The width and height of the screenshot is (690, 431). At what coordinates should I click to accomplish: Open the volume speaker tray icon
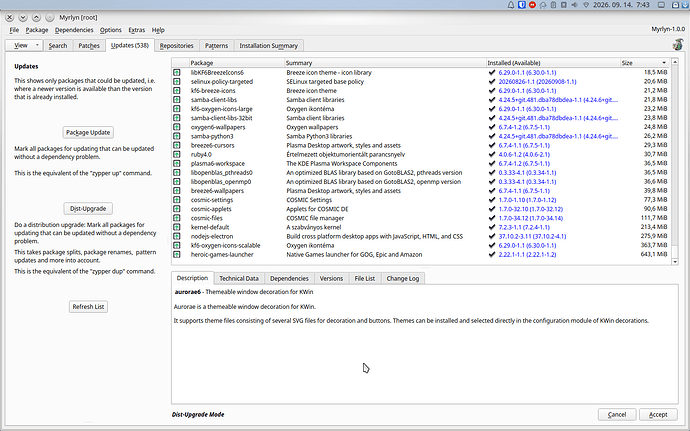click(x=575, y=5)
